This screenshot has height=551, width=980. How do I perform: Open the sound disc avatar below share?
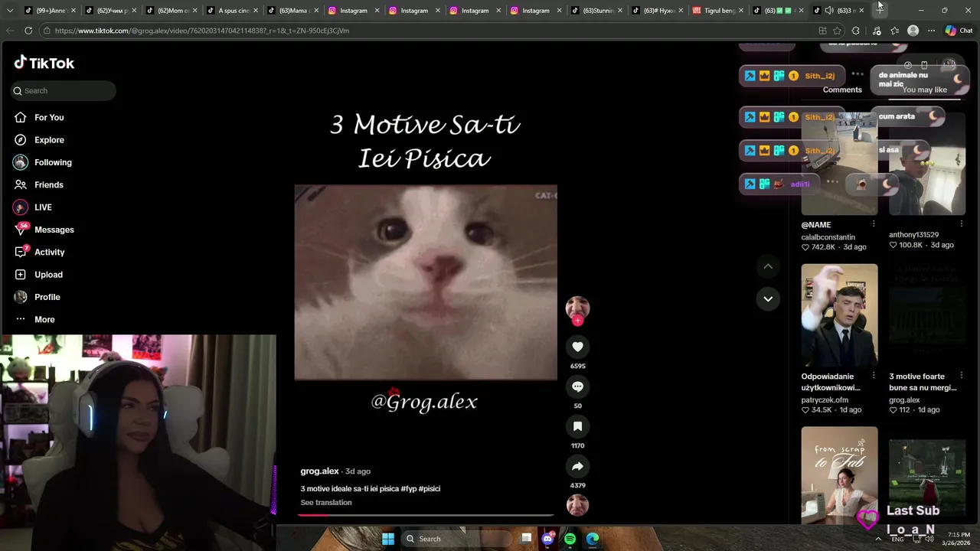point(577,505)
